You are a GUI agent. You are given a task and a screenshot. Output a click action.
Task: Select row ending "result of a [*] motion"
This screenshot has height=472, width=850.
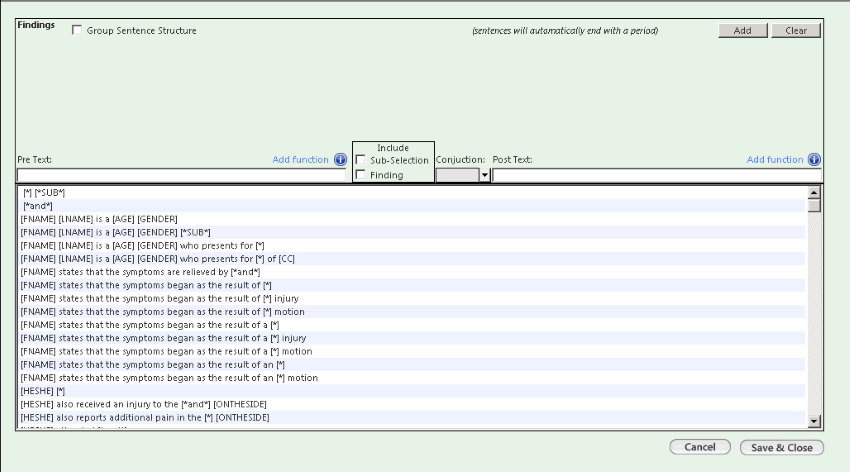point(413,351)
